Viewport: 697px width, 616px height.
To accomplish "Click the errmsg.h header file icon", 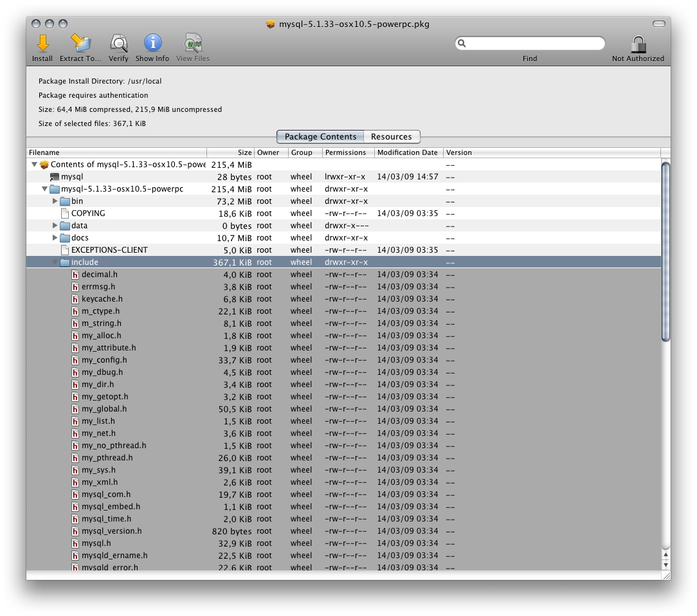I will [x=75, y=287].
